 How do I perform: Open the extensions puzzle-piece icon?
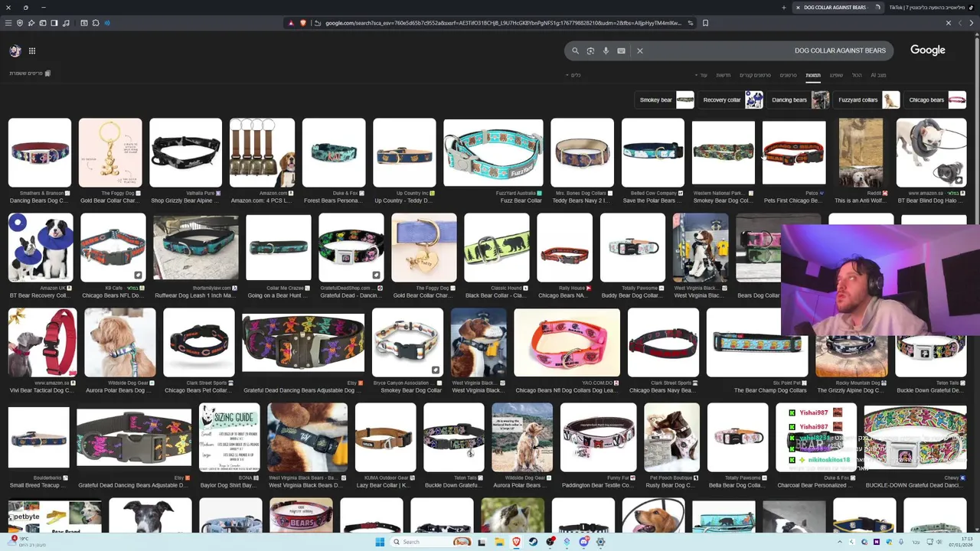pyautogui.click(x=96, y=23)
